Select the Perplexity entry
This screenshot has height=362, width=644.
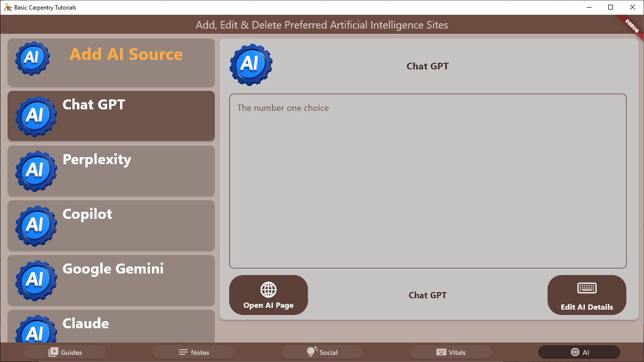click(x=111, y=170)
